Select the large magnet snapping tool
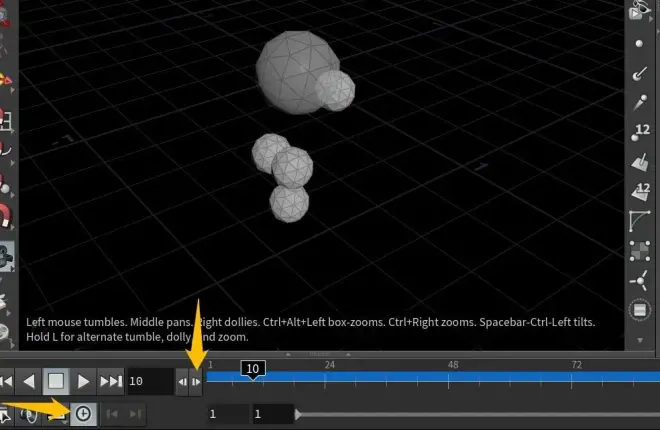This screenshot has width=660, height=430. [x=5, y=215]
